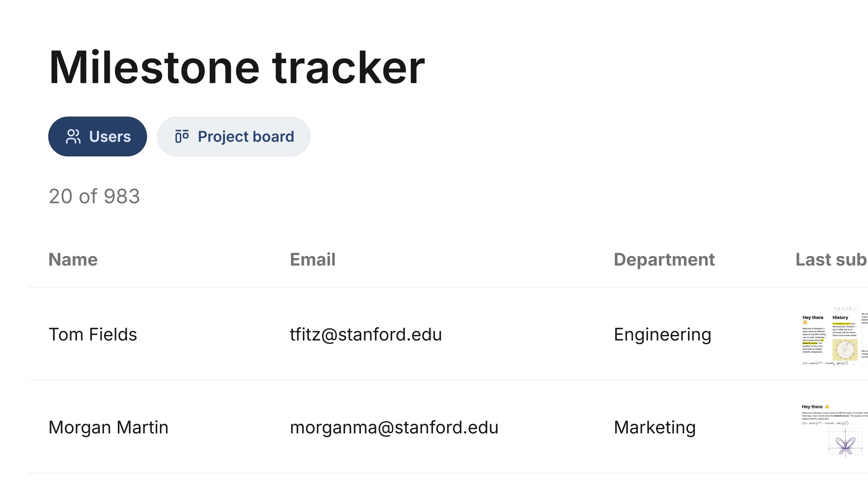Select the Tom Fields name cell

click(93, 334)
